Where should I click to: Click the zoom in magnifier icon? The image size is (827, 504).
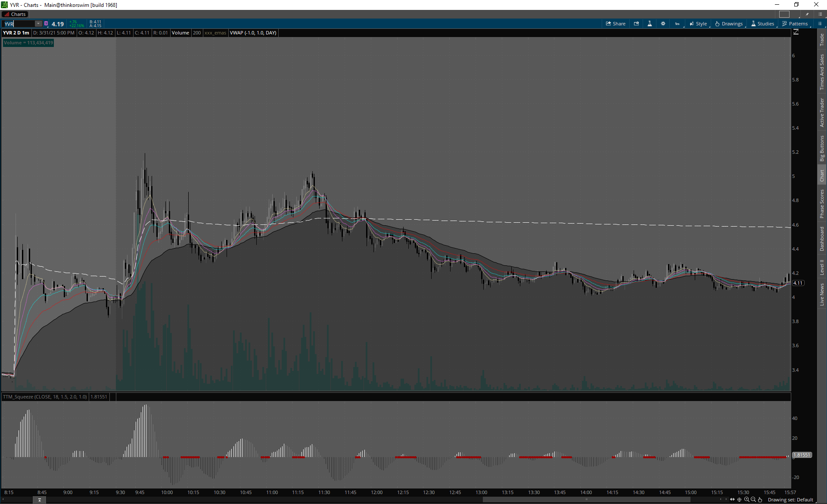746,500
